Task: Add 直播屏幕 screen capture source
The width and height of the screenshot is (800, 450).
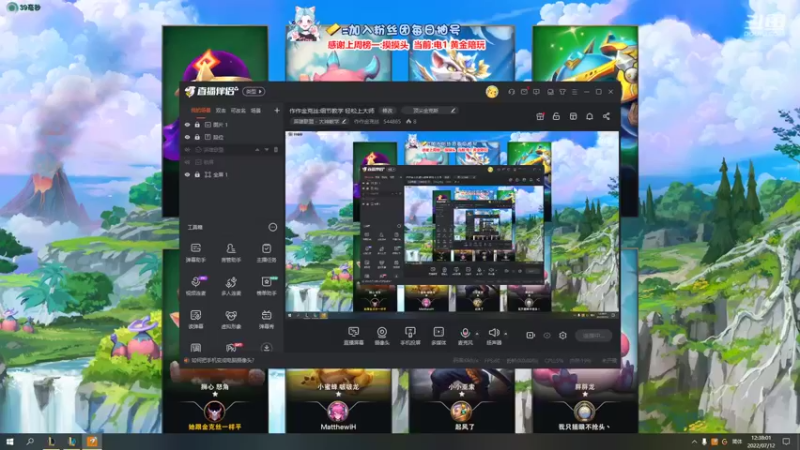Action: click(x=353, y=336)
